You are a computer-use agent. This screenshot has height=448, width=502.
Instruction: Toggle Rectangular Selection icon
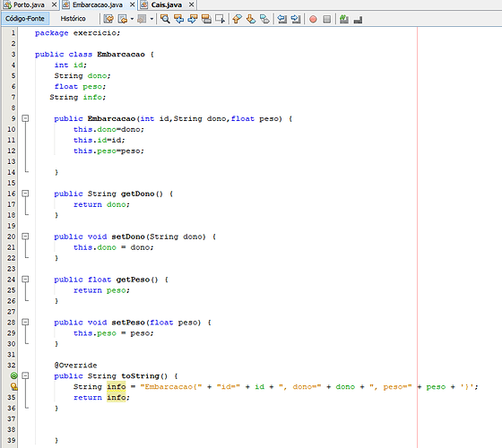pos(220,19)
